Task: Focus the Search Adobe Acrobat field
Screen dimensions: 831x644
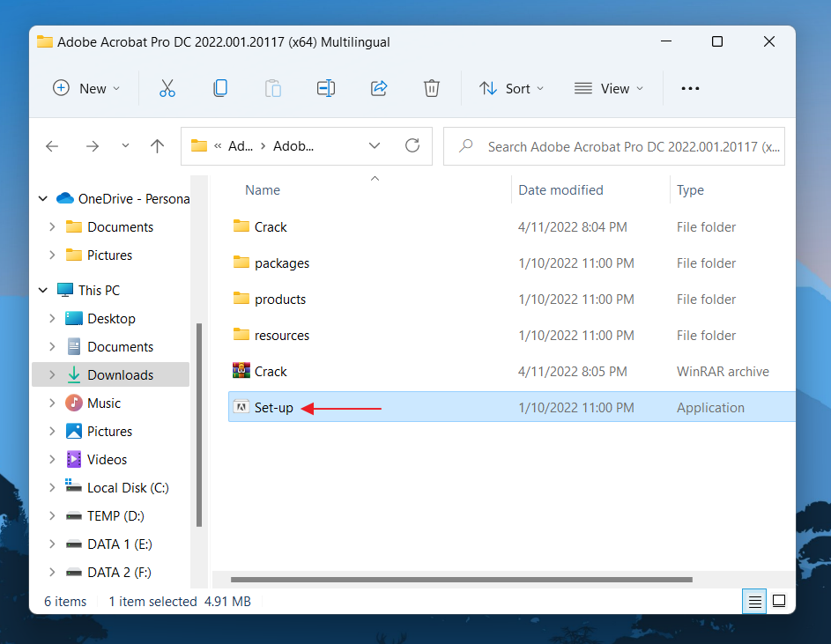Action: 613,145
